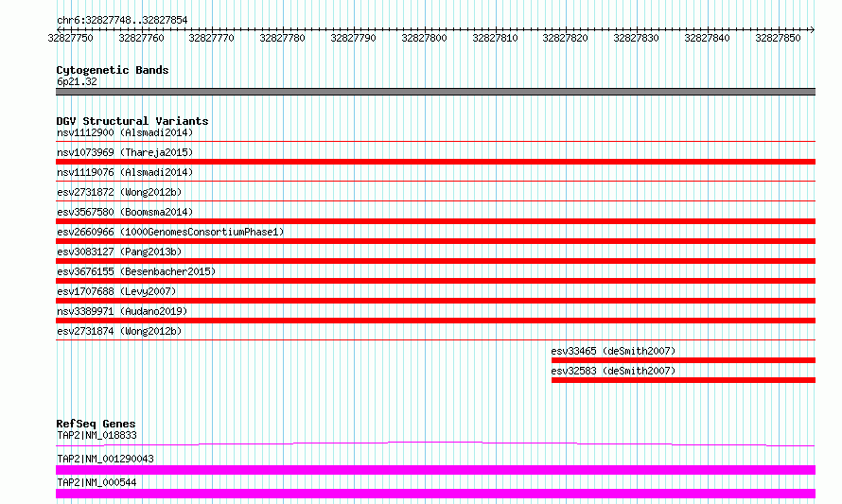The height and width of the screenshot is (504, 842).
Task: Click the 32827810 ruler position label
Action: [495, 38]
